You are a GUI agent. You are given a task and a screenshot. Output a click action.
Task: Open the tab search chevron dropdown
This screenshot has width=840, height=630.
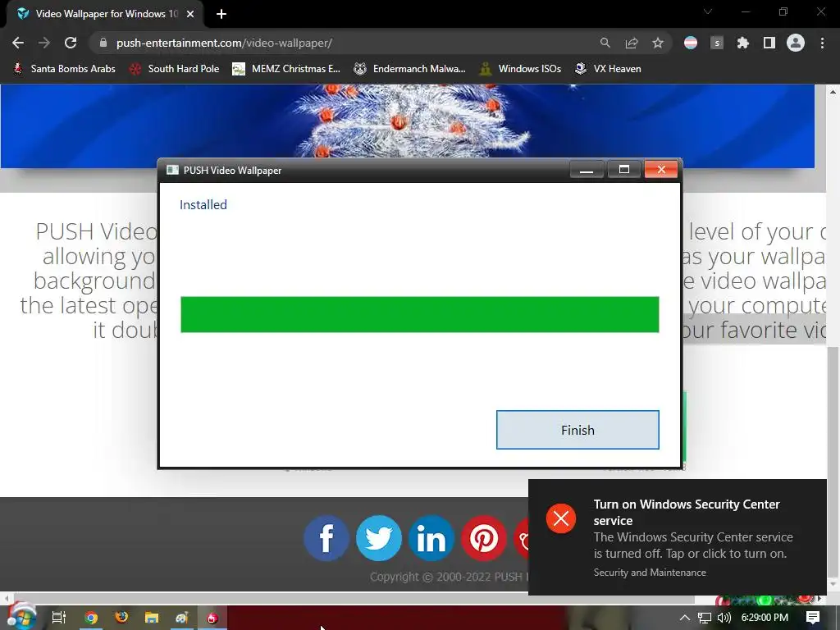pos(708,11)
